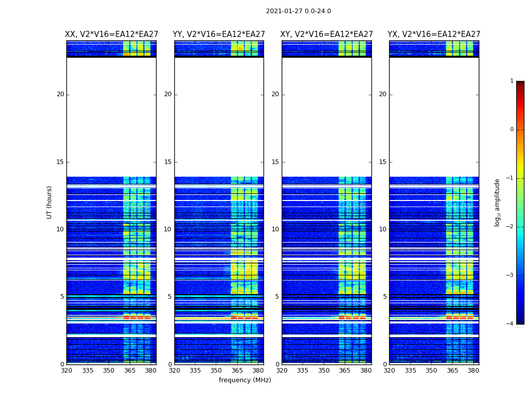Click the 10 hour tick label in XY panel

(275, 229)
